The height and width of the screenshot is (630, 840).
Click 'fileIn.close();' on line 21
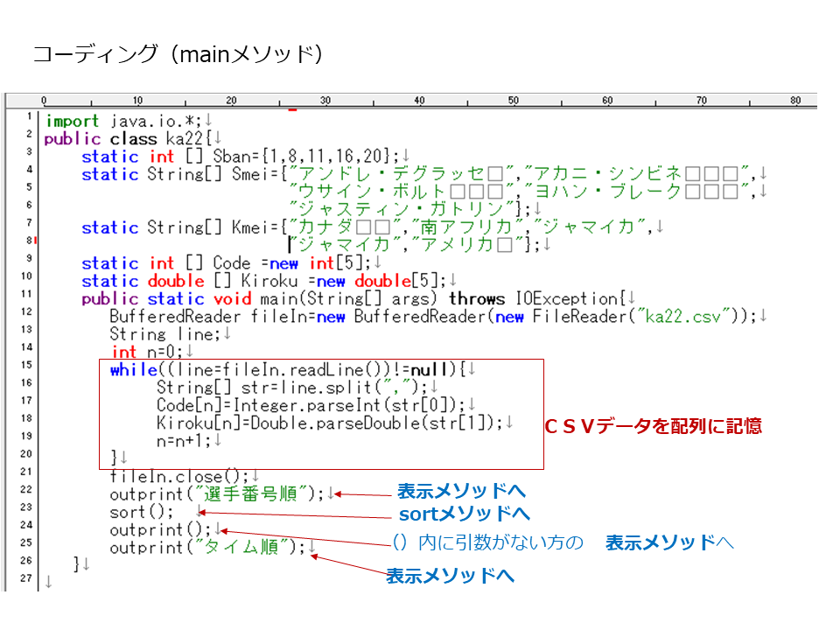(178, 476)
